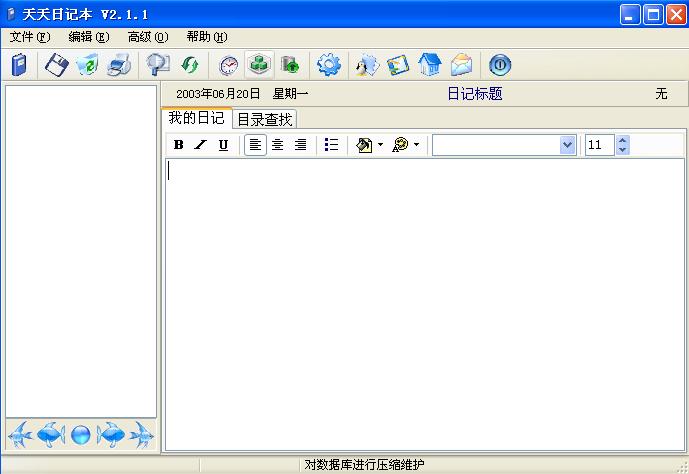Click the clock icon in the toolbar

[x=229, y=66]
